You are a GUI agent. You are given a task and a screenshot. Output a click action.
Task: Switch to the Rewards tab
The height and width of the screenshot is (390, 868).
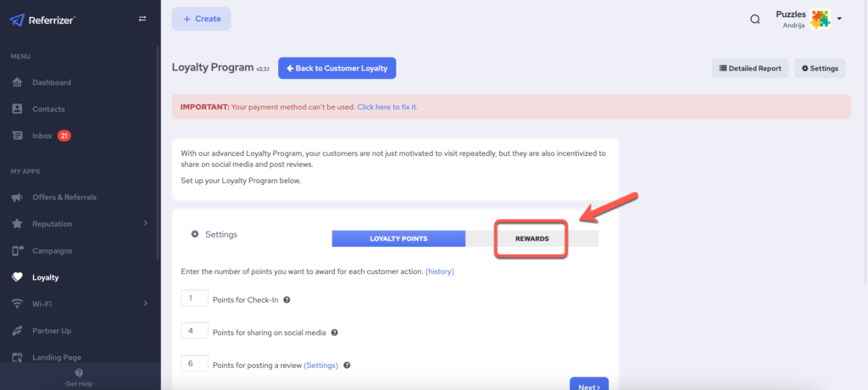531,239
